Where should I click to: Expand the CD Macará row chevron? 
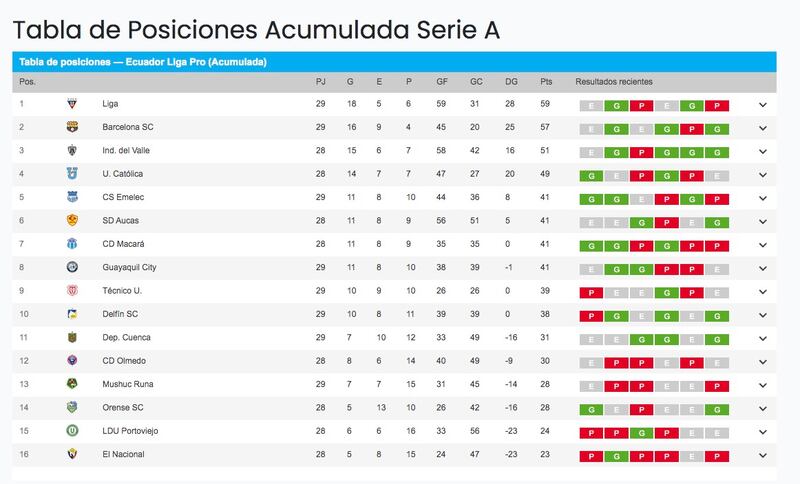[763, 245]
